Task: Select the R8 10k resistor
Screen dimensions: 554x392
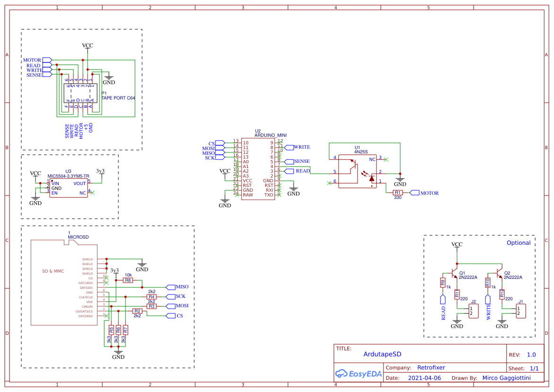Action: coord(128,280)
